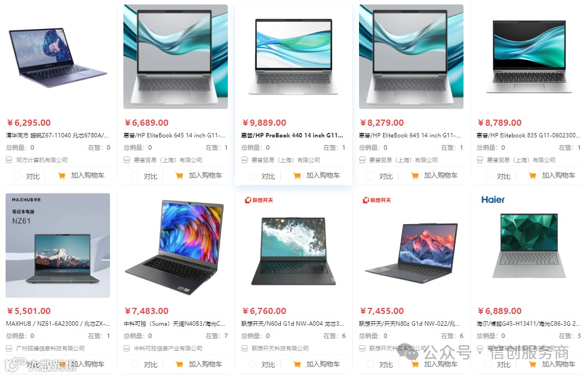
Task: Click cart icon for 清华同方 超锐Z67 laptop
Action: [61, 175]
